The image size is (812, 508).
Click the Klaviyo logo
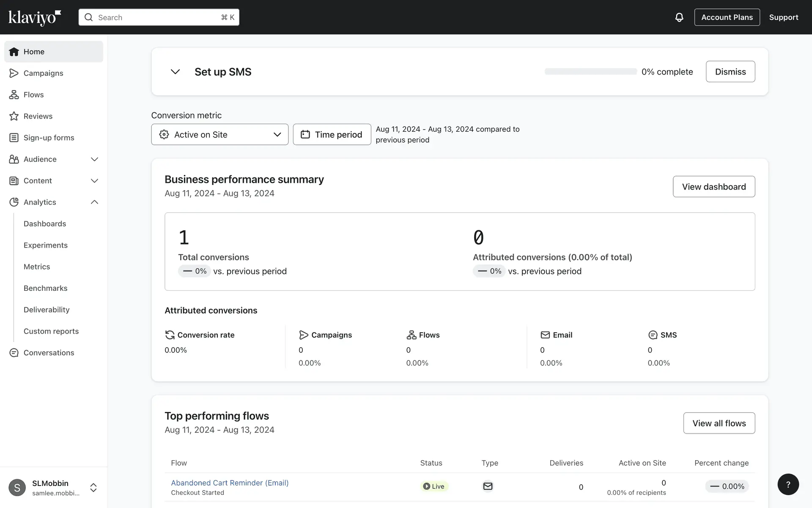(x=35, y=17)
